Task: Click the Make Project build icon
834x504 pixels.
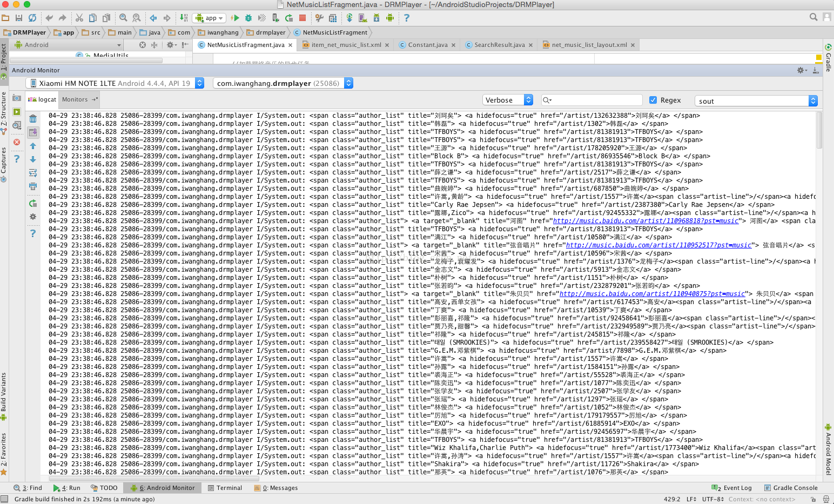Action: (x=183, y=18)
